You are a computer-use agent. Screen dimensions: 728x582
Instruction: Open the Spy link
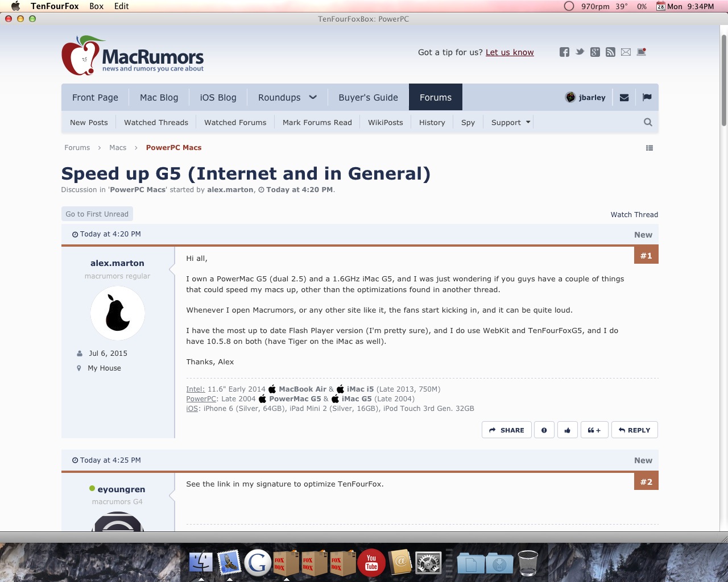[468, 122]
